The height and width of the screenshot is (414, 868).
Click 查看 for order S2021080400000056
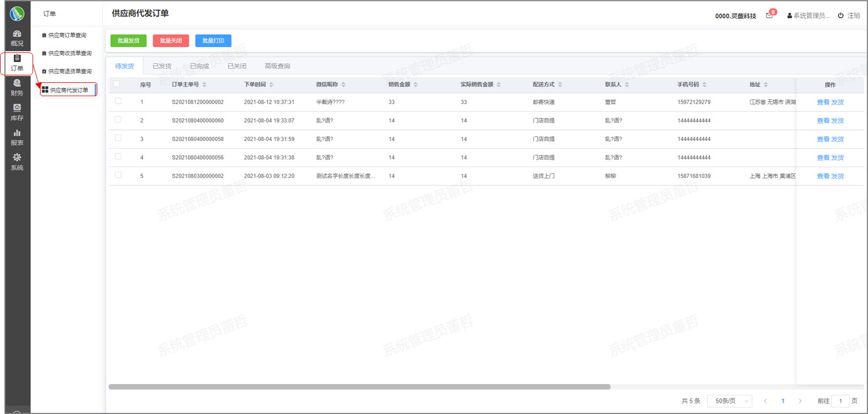pos(823,158)
